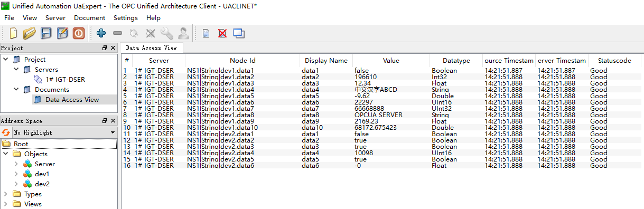
Task: Open the File menu
Action: [9, 18]
